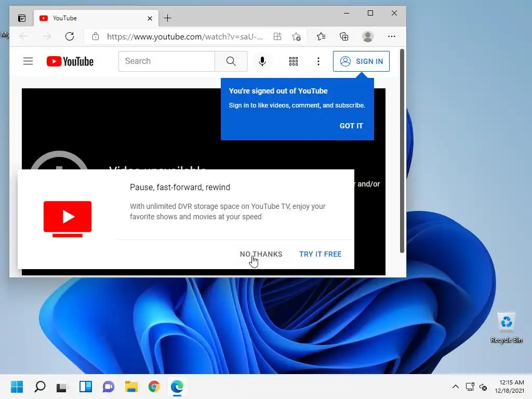Click 'Pause, fast-forward, rewind' heading text

tap(180, 187)
